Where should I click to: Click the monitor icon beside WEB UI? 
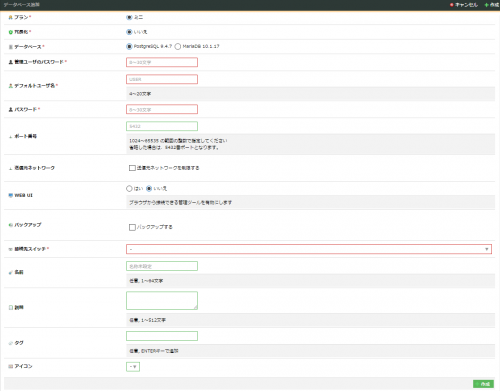click(x=10, y=195)
